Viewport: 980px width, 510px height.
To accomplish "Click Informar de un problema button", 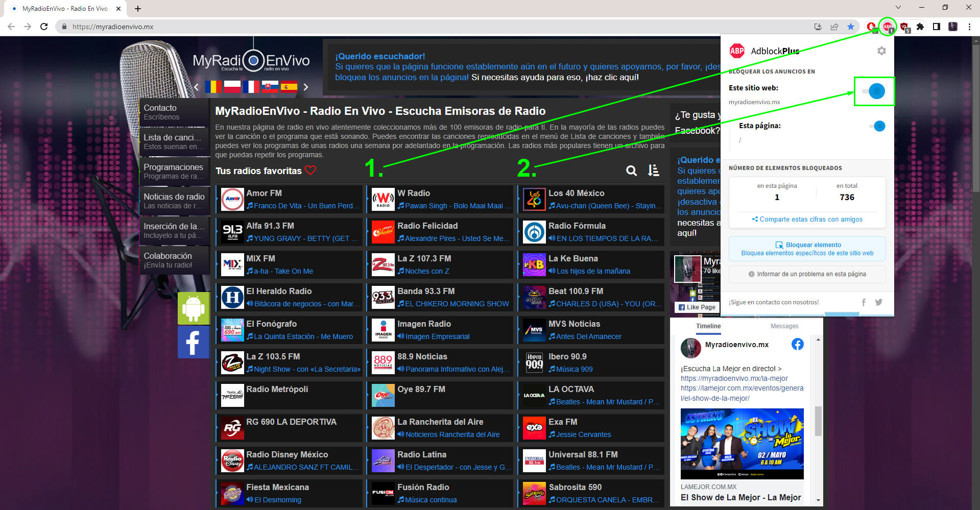I will [x=807, y=274].
